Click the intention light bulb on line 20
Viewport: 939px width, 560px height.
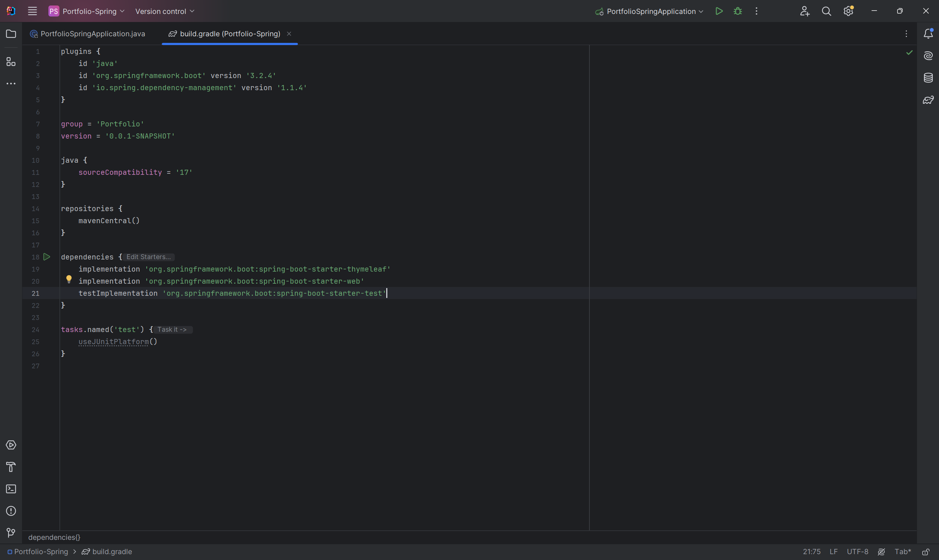pos(69,279)
